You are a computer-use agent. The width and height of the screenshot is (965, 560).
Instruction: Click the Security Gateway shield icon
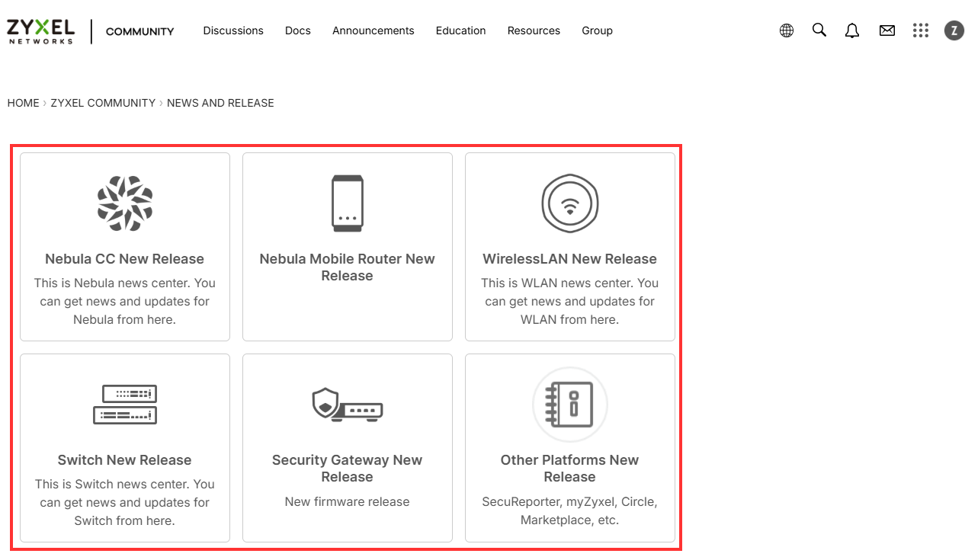click(x=348, y=405)
